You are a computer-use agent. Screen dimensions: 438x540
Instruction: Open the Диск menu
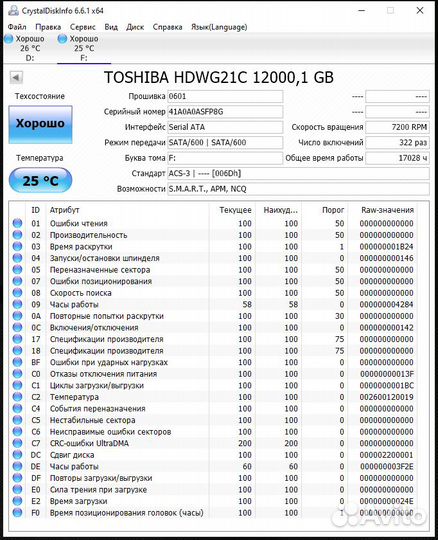[x=135, y=27]
